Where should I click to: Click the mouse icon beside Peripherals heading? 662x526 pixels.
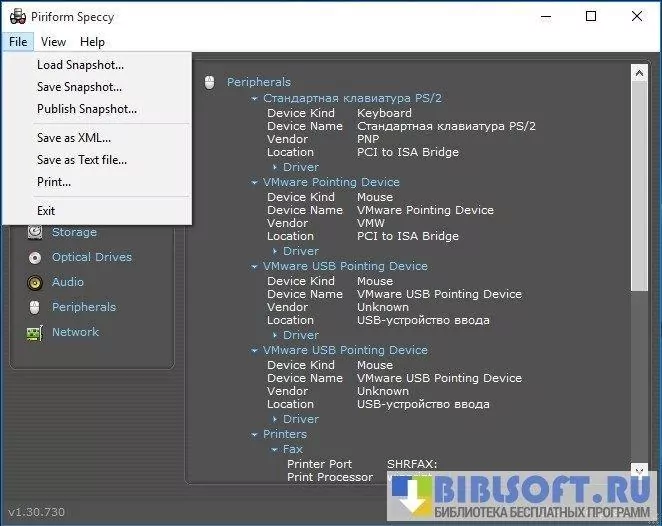click(x=210, y=82)
